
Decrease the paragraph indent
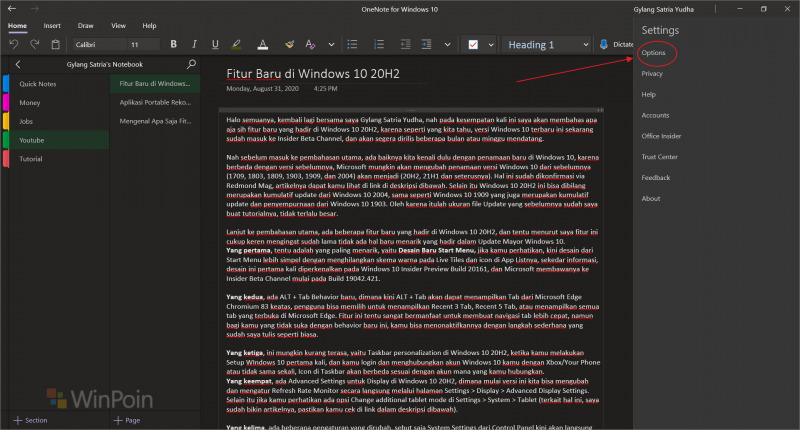[405, 44]
